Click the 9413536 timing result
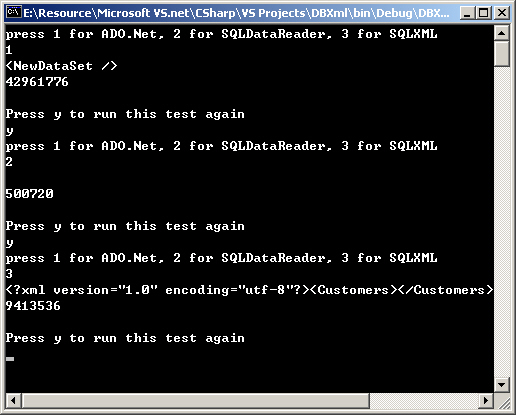Viewport: 516px width, 415px height. [33, 306]
